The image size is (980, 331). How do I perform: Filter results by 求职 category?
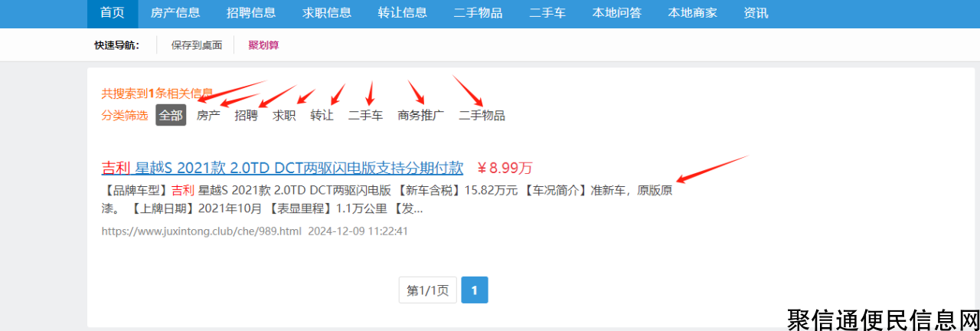pyautogui.click(x=284, y=116)
